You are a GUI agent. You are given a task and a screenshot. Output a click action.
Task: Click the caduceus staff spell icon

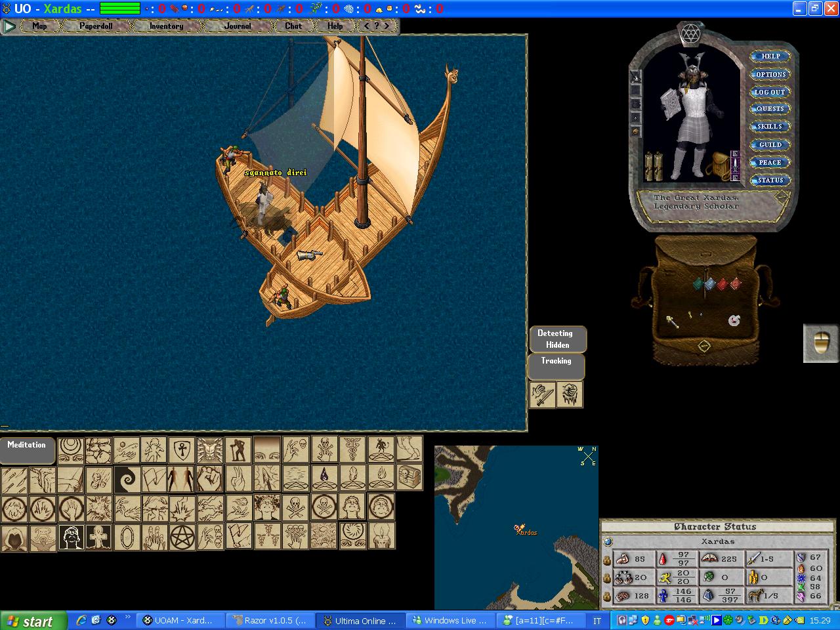point(353,450)
